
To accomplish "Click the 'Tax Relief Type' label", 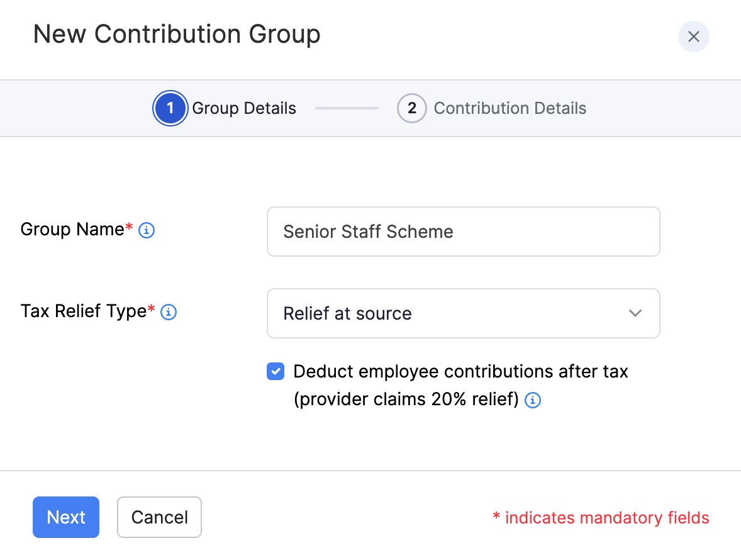I will coord(84,311).
